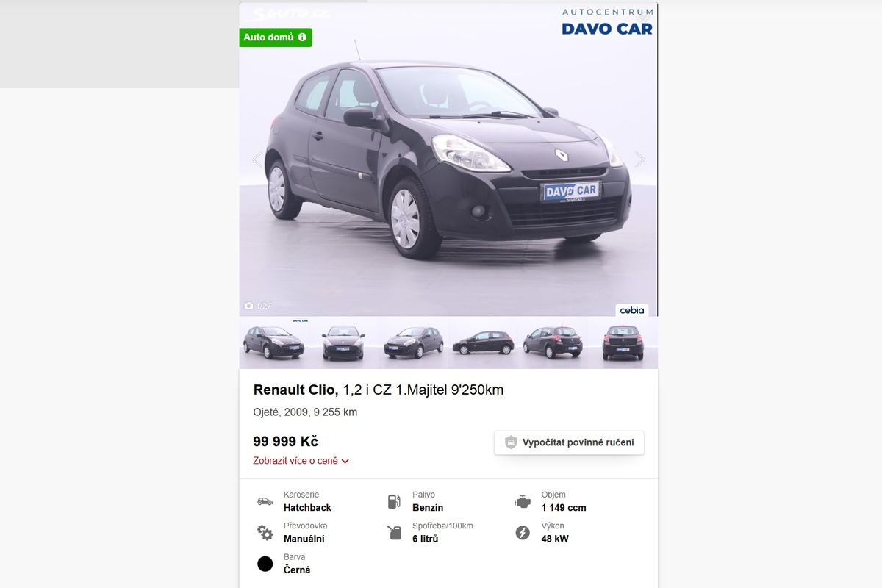882x588 pixels.
Task: Select the side profile thumbnail
Action: pos(483,343)
